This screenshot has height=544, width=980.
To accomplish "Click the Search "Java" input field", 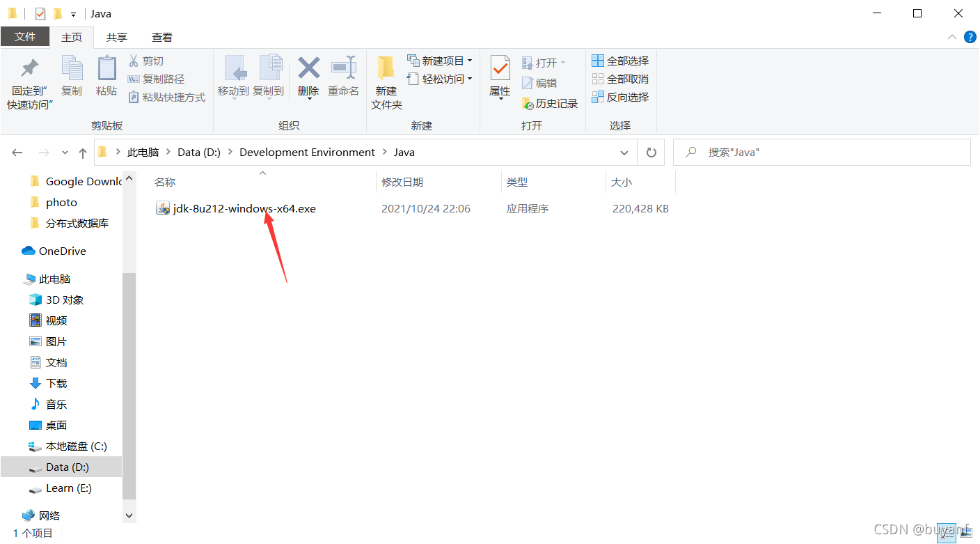I will (x=822, y=152).
